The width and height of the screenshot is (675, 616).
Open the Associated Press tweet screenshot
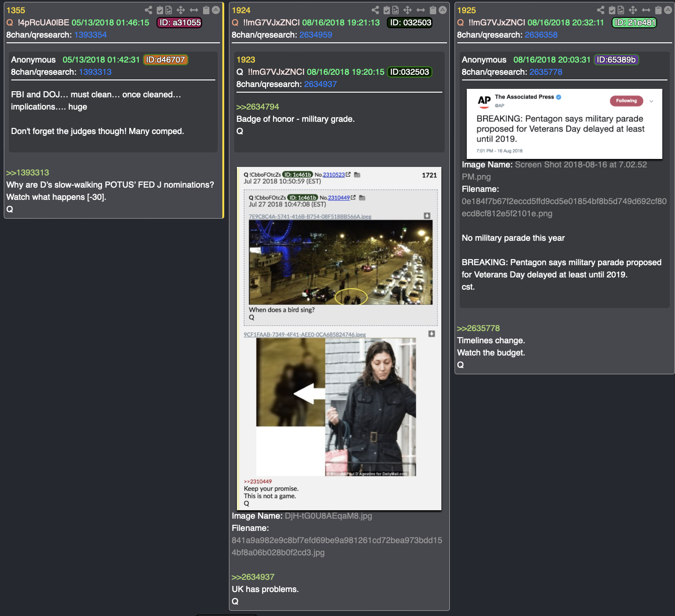click(x=565, y=124)
